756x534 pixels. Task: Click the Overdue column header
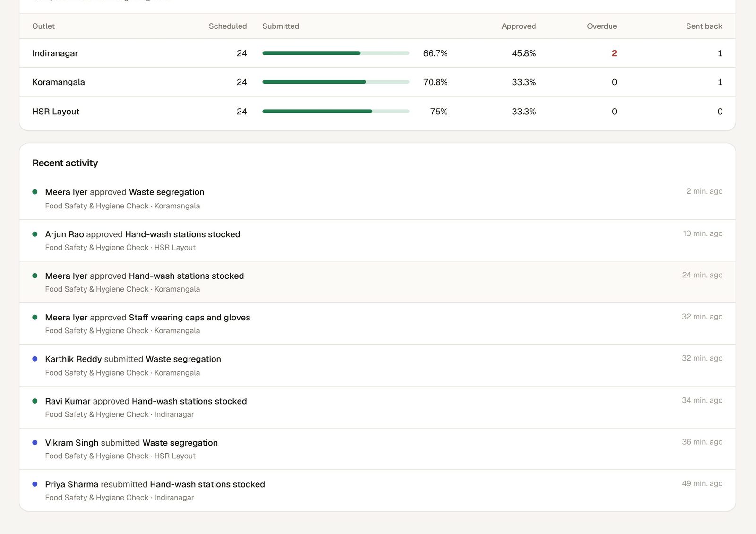tap(602, 26)
